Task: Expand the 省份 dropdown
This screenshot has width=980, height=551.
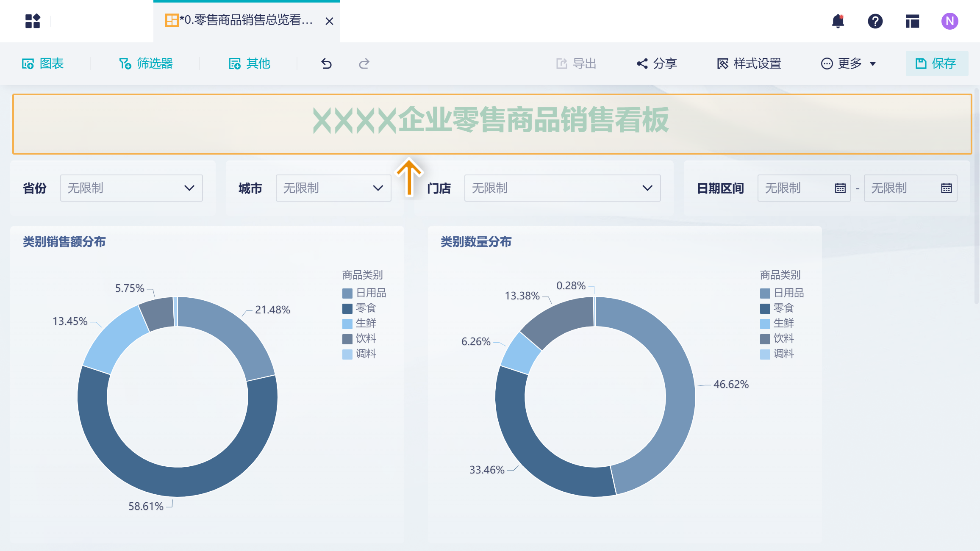Action: [x=131, y=188]
